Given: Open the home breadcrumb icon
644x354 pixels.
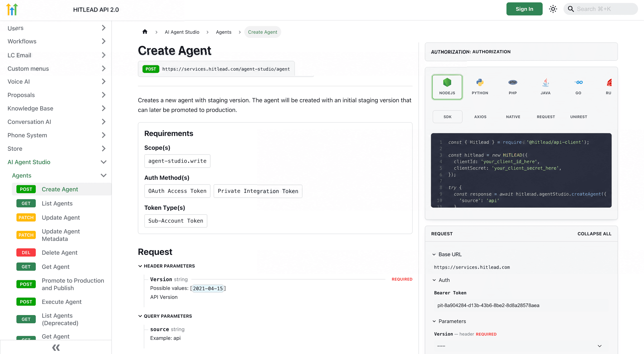Looking at the screenshot, I should point(145,32).
